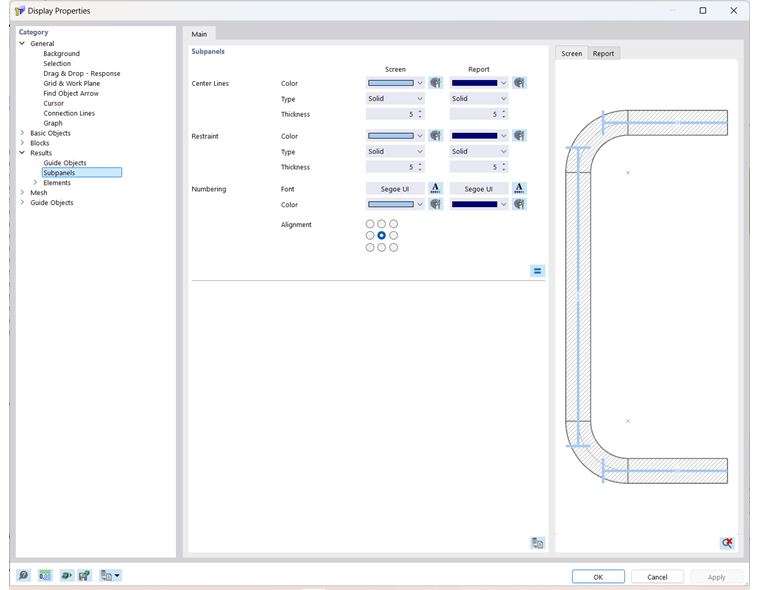Open Restraint report Type dropdown
Image resolution: width=760 pixels, height=590 pixels.
click(479, 151)
